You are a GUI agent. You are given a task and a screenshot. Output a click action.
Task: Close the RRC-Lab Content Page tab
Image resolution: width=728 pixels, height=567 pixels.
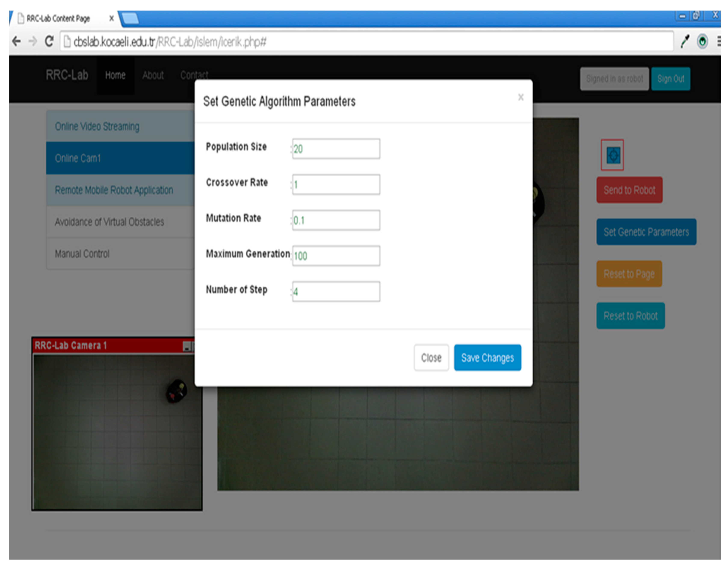click(x=112, y=18)
